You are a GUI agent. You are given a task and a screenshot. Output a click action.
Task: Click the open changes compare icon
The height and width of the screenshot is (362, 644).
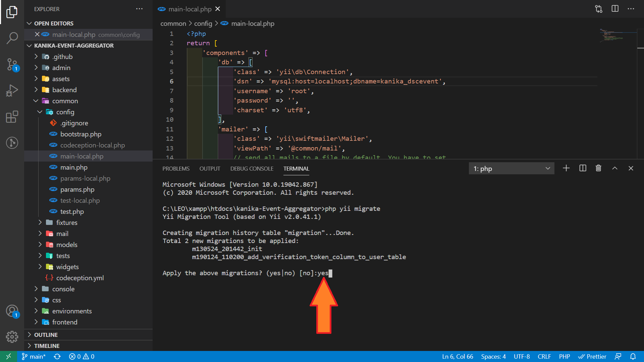point(599,9)
